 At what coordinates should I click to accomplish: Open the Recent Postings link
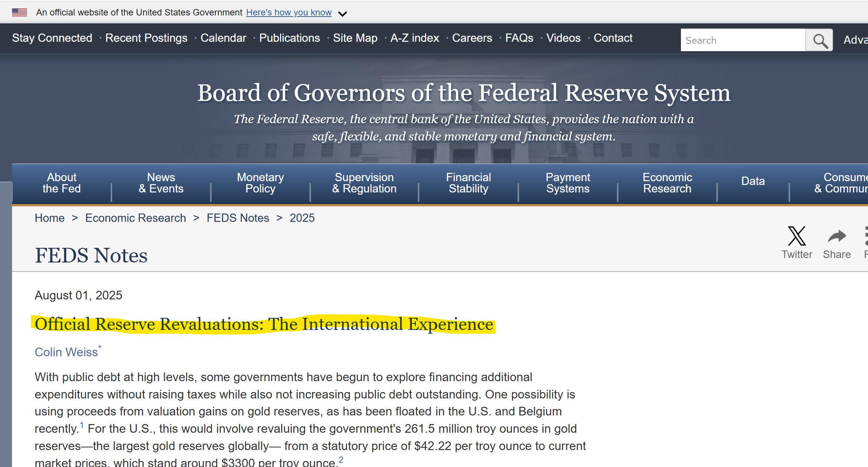click(x=146, y=38)
